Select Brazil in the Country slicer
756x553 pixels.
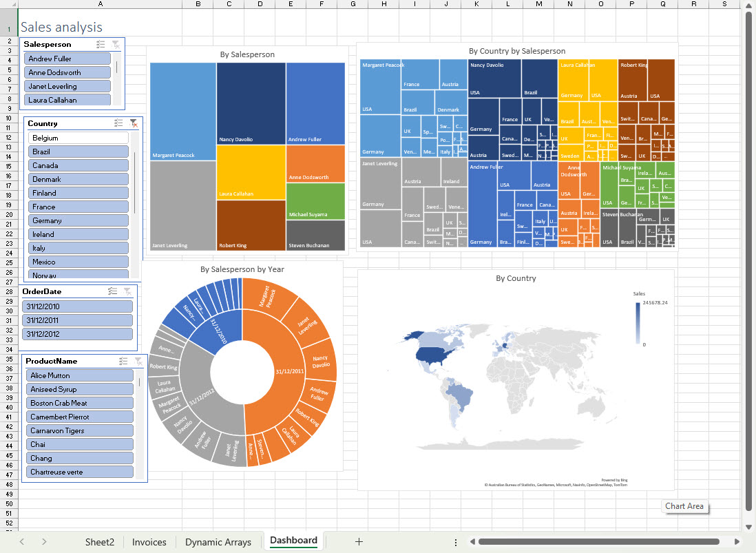tap(78, 151)
